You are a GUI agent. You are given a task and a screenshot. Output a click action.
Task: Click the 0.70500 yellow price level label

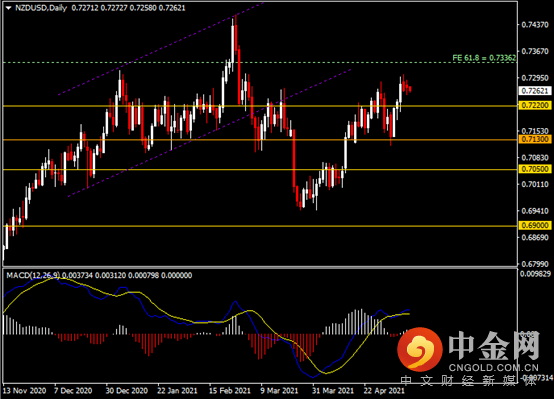tap(535, 169)
